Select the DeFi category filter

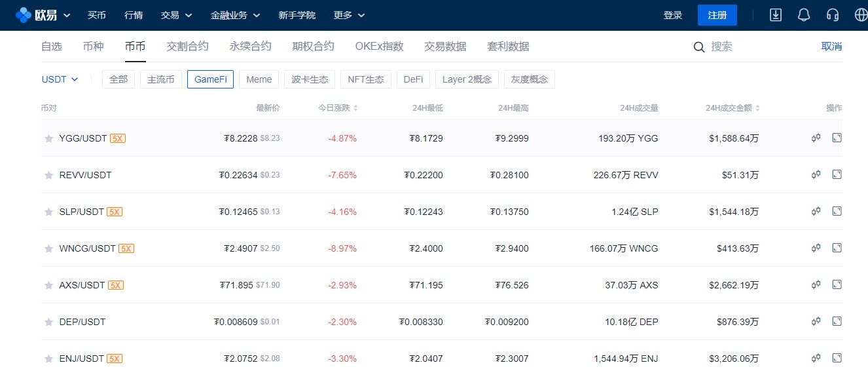click(412, 79)
